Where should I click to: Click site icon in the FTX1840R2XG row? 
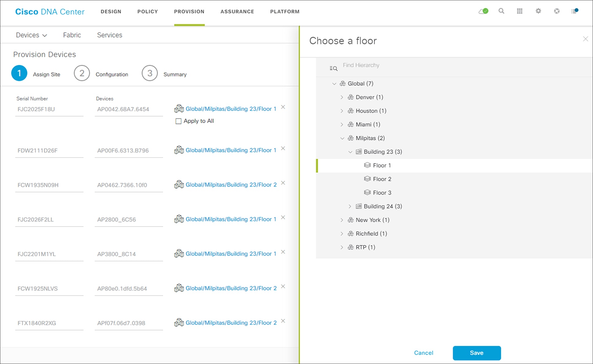179,323
